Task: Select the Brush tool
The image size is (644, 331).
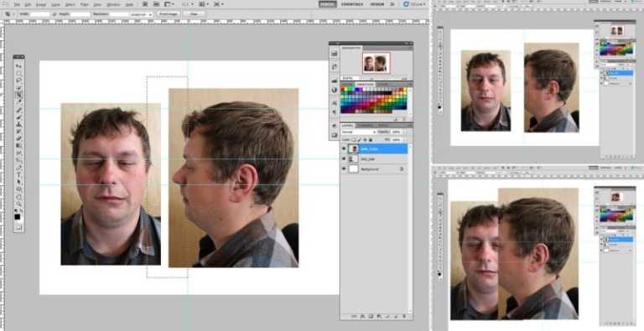Action: tap(18, 117)
